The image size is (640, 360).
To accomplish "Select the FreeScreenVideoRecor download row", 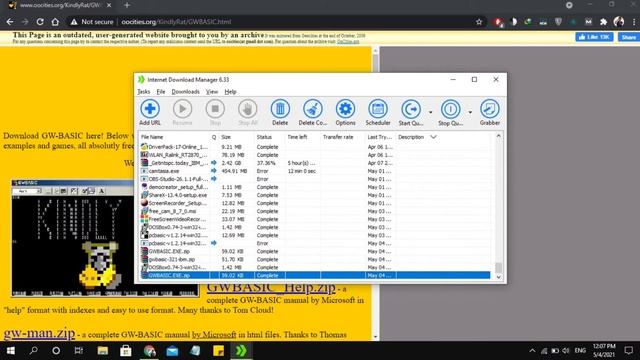I will click(x=315, y=219).
